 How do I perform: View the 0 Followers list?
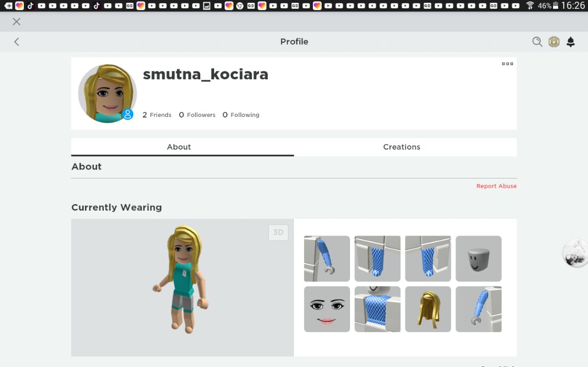click(x=197, y=115)
